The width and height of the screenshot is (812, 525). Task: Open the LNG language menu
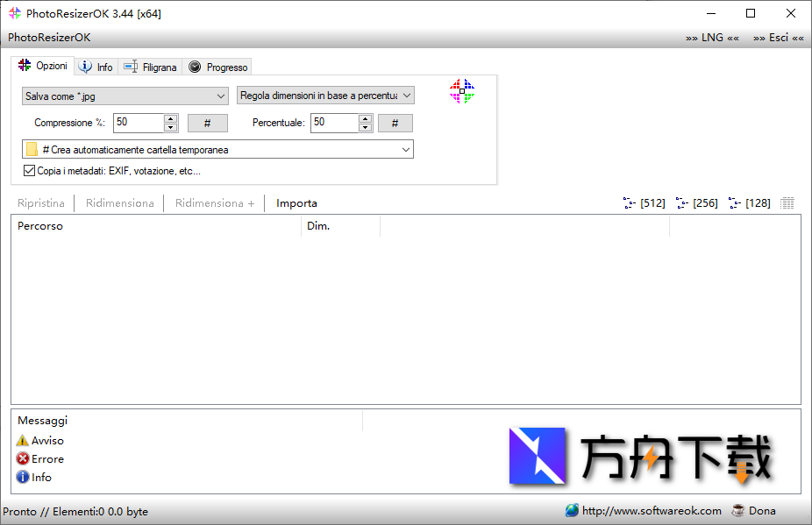coord(712,38)
